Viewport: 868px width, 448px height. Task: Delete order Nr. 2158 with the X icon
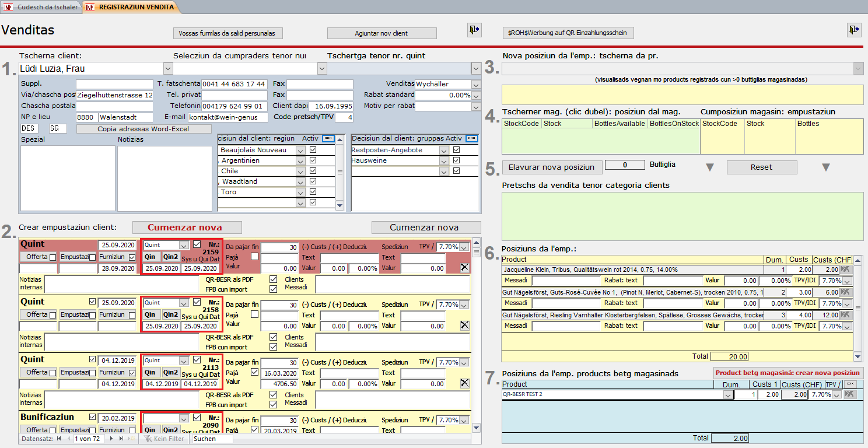coord(464,325)
